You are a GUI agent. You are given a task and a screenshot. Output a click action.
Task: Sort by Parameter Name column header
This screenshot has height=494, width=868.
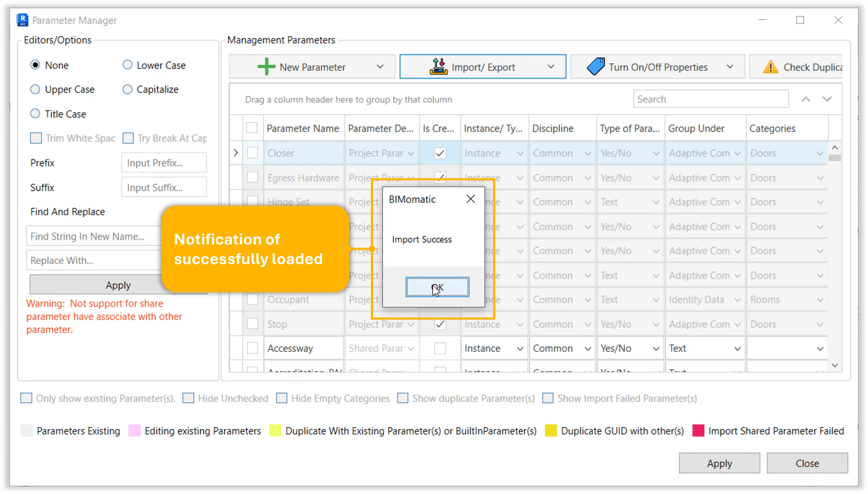tap(303, 129)
